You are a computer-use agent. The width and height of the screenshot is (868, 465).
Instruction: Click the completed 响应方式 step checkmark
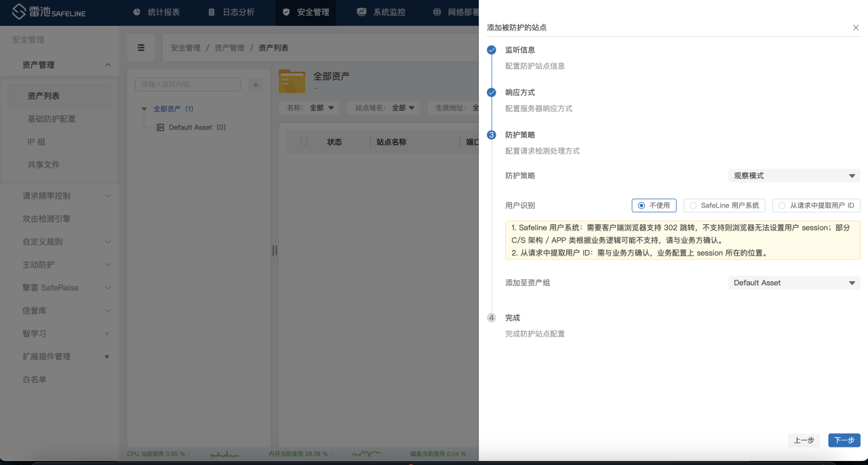pyautogui.click(x=492, y=92)
